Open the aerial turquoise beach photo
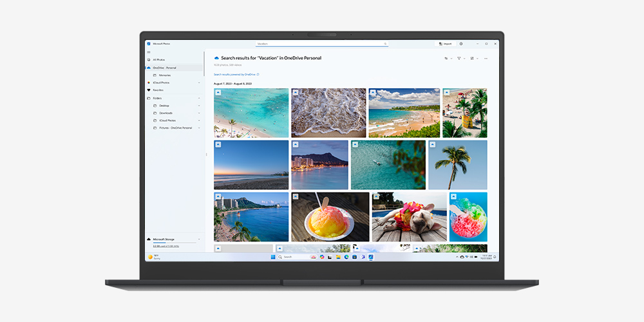The image size is (644, 322). point(251,113)
